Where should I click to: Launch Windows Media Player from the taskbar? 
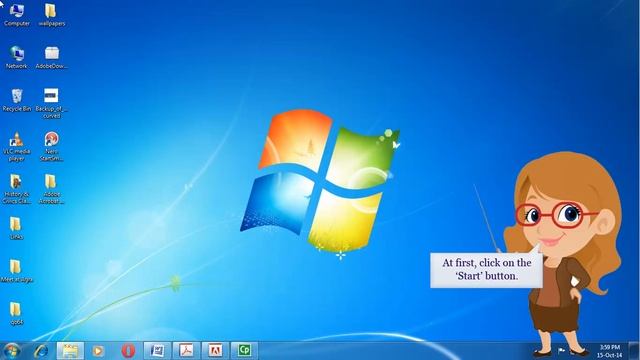pyautogui.click(x=98, y=351)
